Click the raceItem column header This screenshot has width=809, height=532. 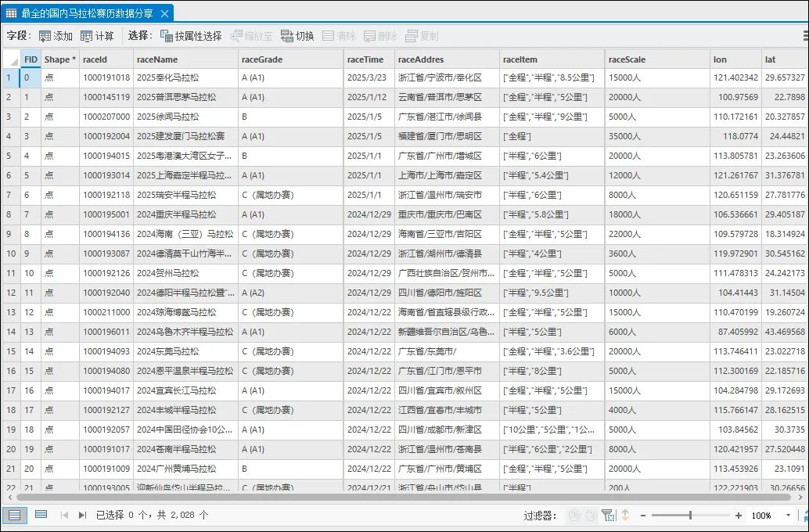[552, 59]
